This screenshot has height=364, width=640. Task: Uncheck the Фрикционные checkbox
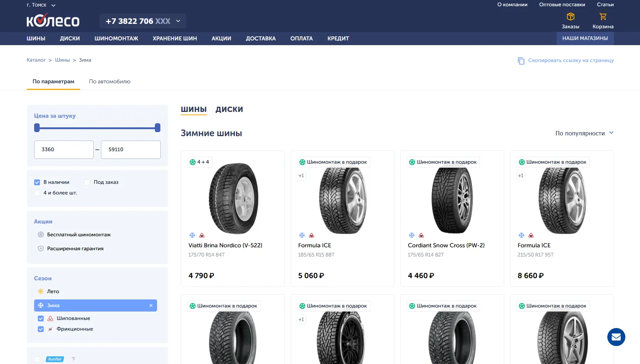(x=41, y=329)
